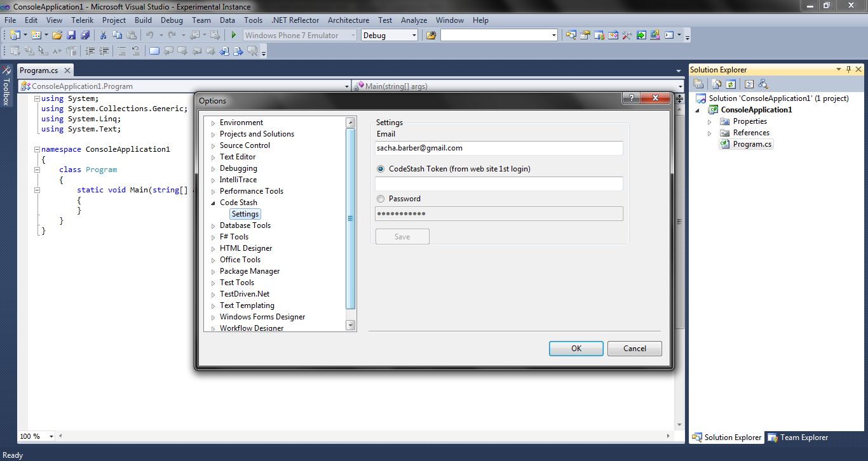This screenshot has height=461, width=868.
Task: Click Solution Explorer's Properties icon
Action: 698,84
